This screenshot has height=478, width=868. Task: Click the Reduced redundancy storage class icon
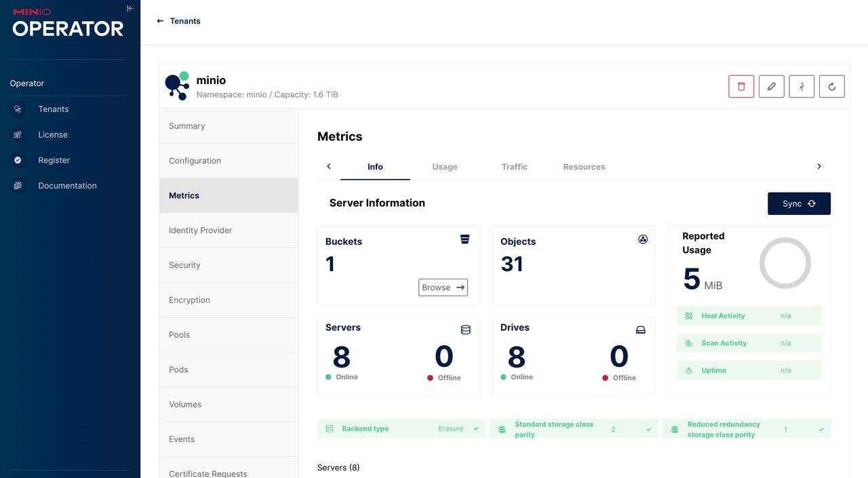(x=675, y=429)
